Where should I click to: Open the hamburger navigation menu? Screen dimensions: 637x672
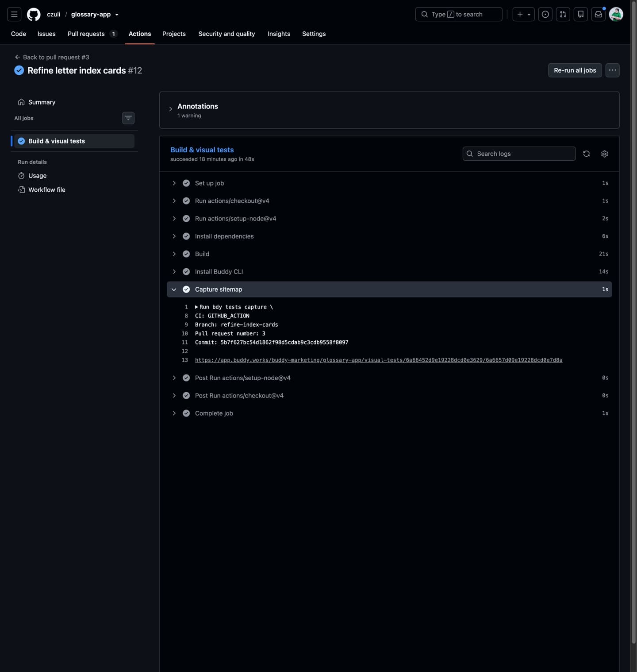(14, 14)
